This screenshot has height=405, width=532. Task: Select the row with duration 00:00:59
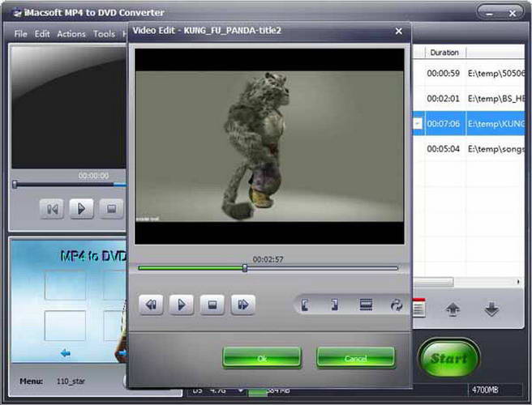pos(469,73)
